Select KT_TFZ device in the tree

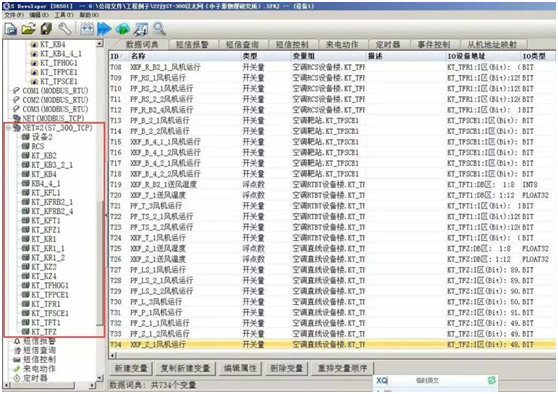tap(44, 332)
